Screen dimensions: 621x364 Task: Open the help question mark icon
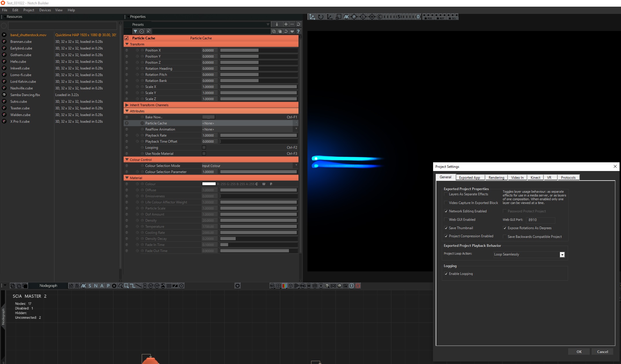[298, 32]
